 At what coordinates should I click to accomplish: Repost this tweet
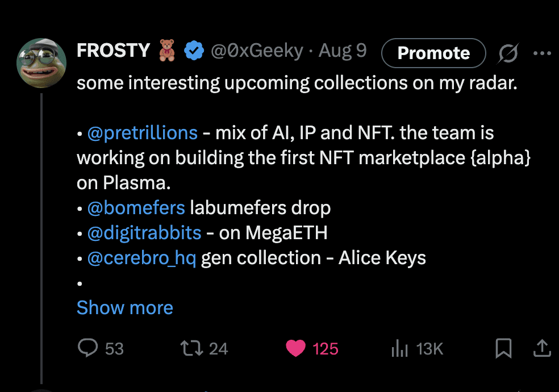click(192, 349)
